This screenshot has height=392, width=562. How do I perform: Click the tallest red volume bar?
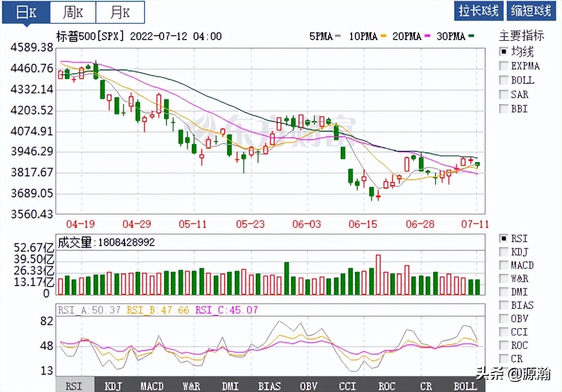[378, 275]
